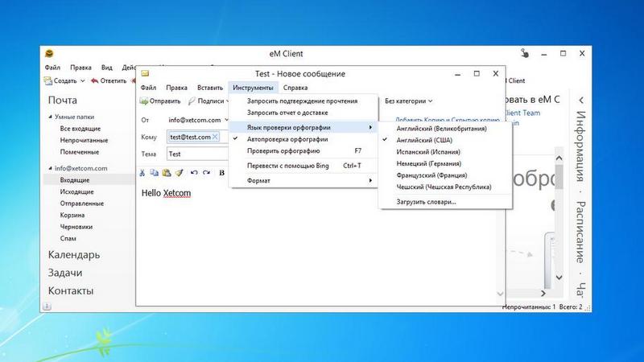Expand the Формат submenu
The height and width of the screenshot is (362, 644).
tap(303, 180)
